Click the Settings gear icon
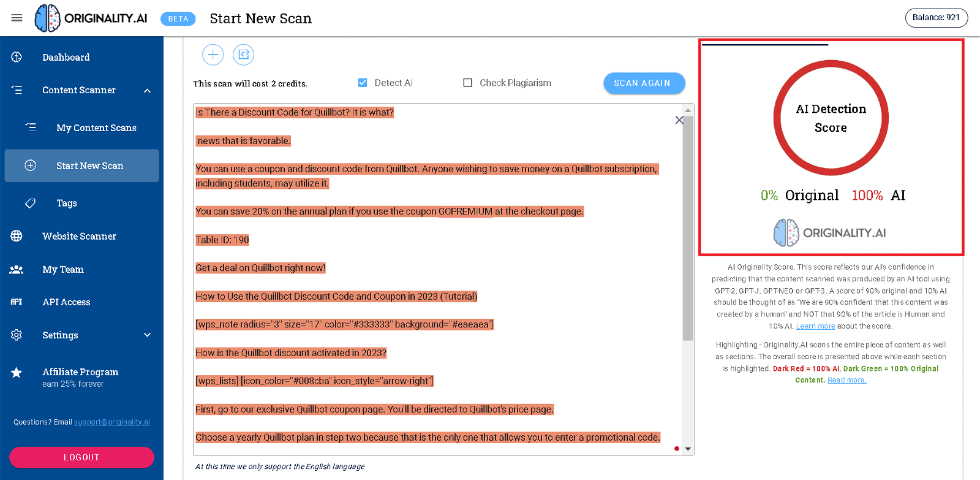 pos(17,335)
